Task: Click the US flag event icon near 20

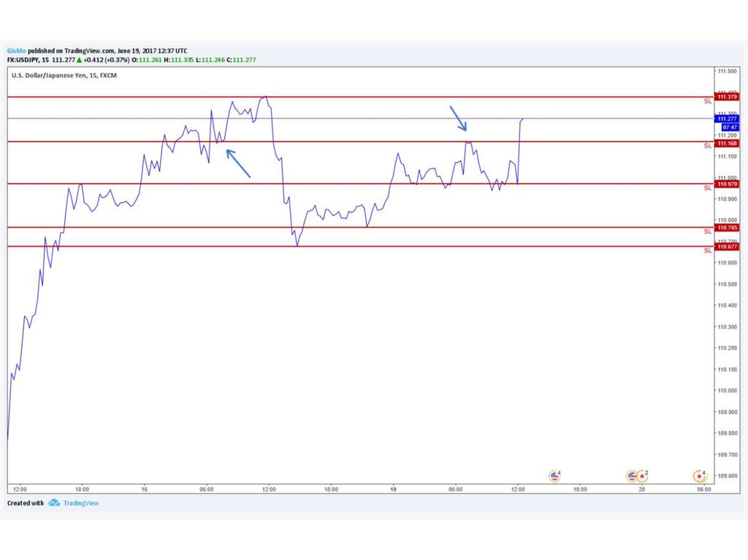Action: pos(632,476)
